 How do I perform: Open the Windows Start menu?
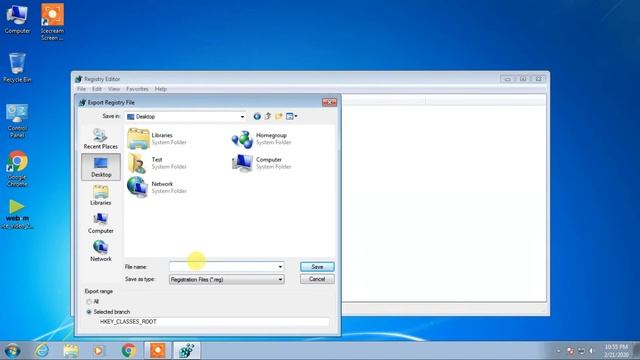pos(12,351)
